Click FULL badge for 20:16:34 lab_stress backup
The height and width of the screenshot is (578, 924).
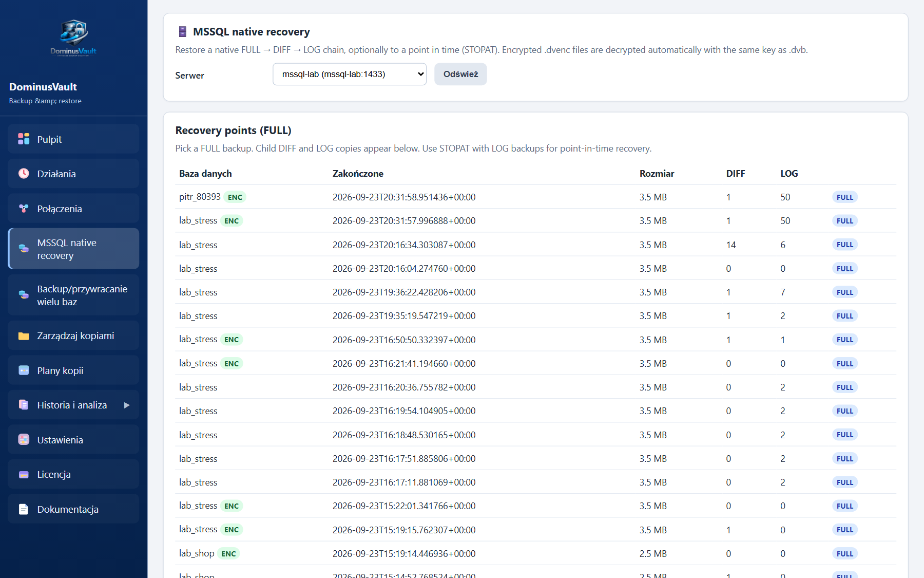(844, 245)
